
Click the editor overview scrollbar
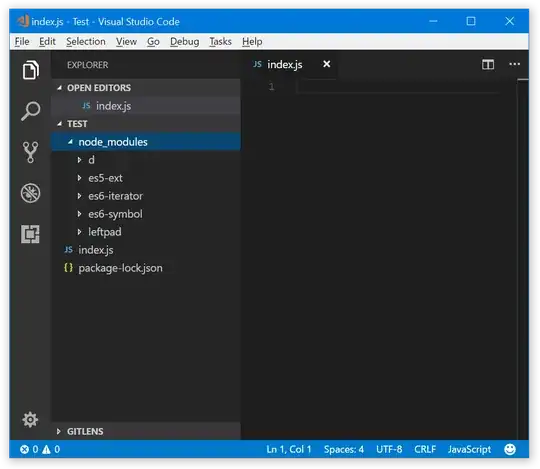pyautogui.click(x=522, y=259)
